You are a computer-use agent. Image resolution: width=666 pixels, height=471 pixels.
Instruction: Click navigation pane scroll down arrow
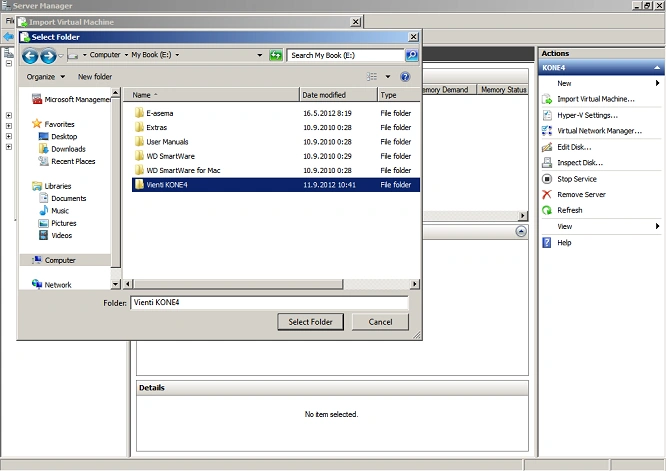tap(116, 284)
